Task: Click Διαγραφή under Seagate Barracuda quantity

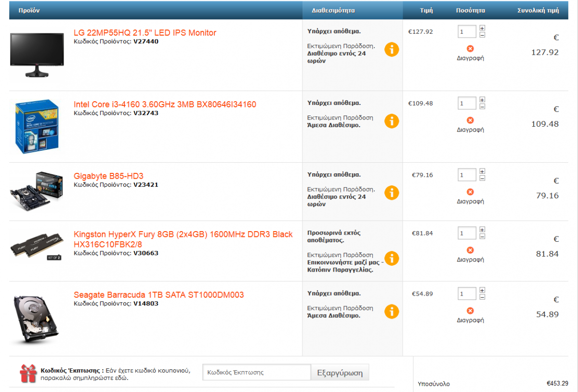Action: point(470,320)
